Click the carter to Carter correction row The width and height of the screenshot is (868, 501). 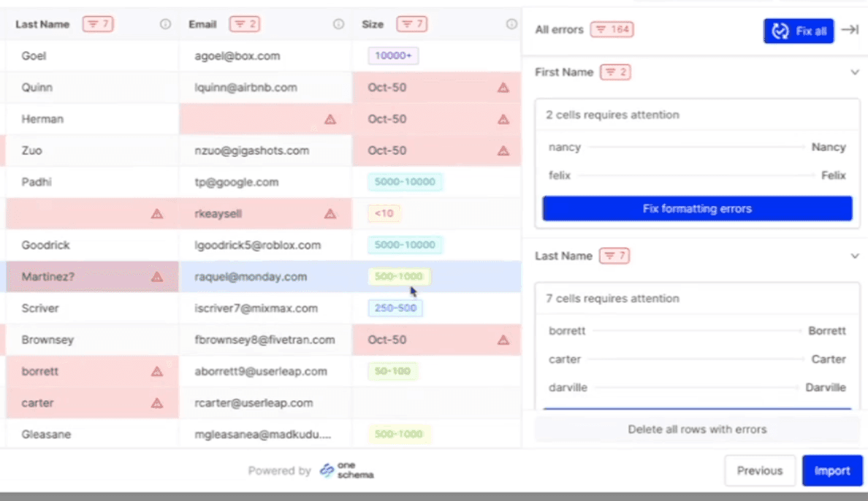pos(698,359)
